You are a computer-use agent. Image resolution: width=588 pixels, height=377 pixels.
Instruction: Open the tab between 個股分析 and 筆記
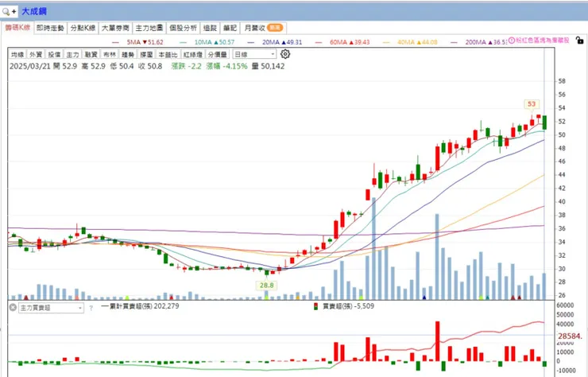tap(210, 28)
